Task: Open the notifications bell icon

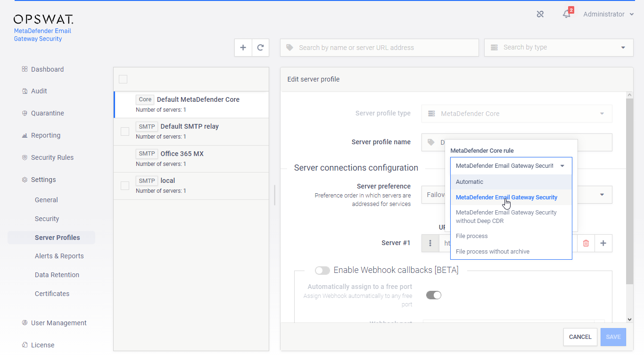Action: 567,14
